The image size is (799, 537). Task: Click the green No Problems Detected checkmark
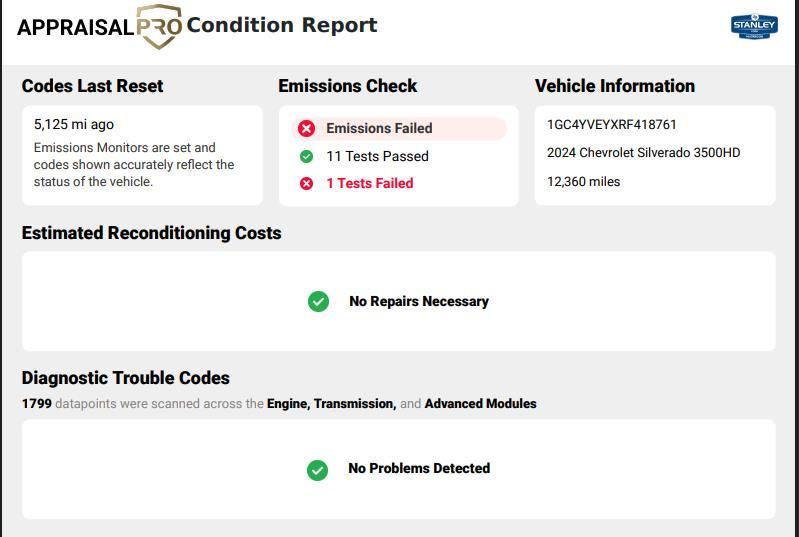tap(317, 469)
